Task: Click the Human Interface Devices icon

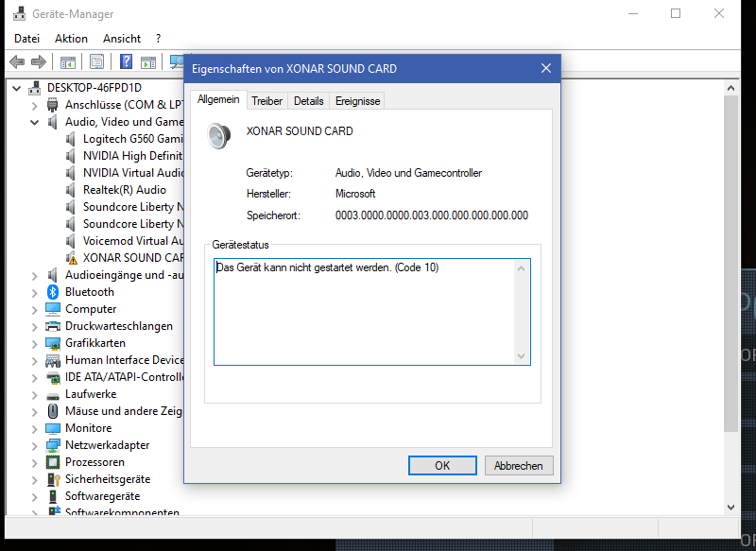Action: [53, 361]
